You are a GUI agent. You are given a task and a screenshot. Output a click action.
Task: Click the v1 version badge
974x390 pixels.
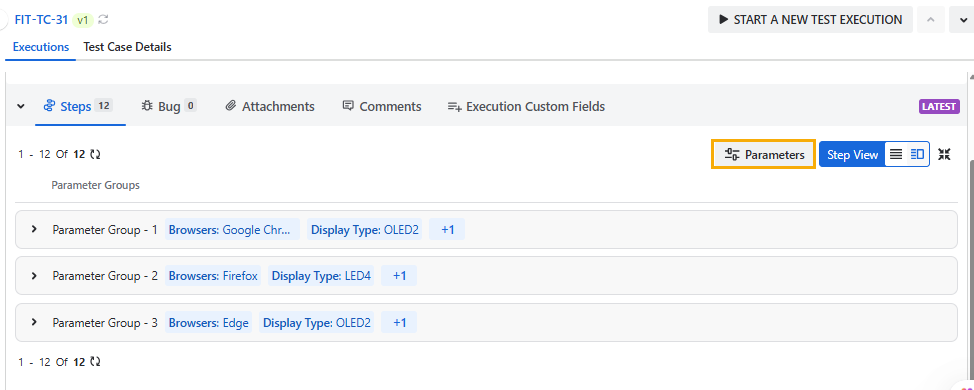pos(83,20)
